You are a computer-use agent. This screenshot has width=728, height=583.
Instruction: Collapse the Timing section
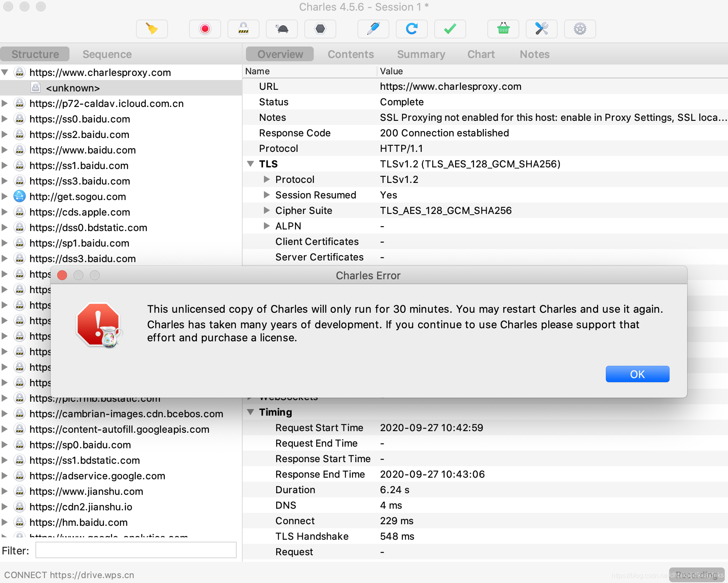(251, 412)
